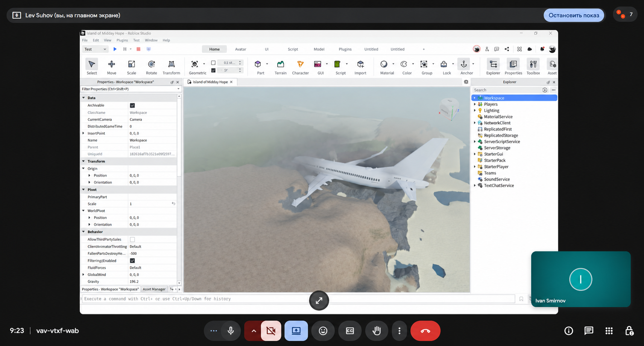Open the Terrain editor
The height and width of the screenshot is (346, 644).
tap(280, 67)
